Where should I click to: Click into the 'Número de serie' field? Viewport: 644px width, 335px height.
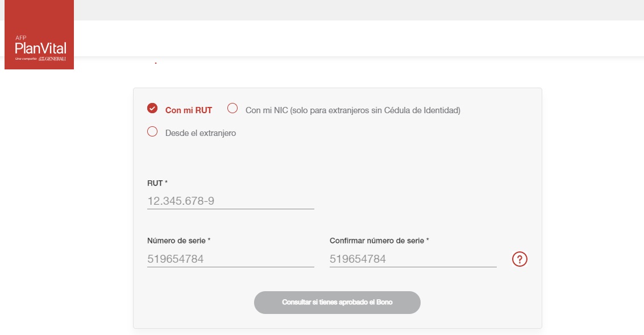click(230, 259)
